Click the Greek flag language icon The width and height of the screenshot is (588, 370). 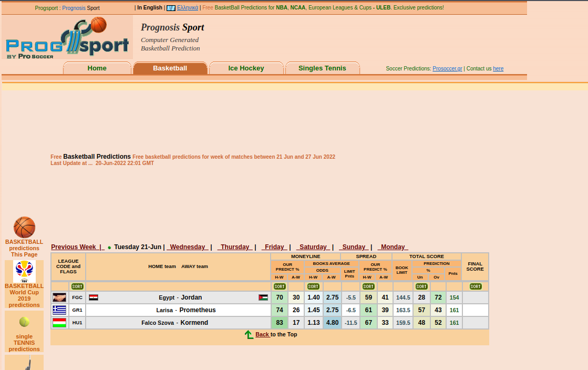pos(171,8)
